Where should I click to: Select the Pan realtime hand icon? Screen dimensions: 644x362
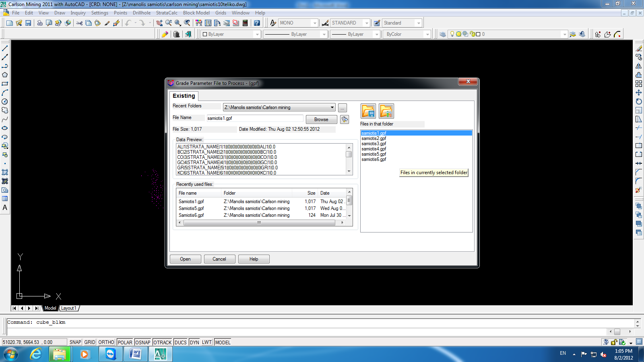click(159, 23)
